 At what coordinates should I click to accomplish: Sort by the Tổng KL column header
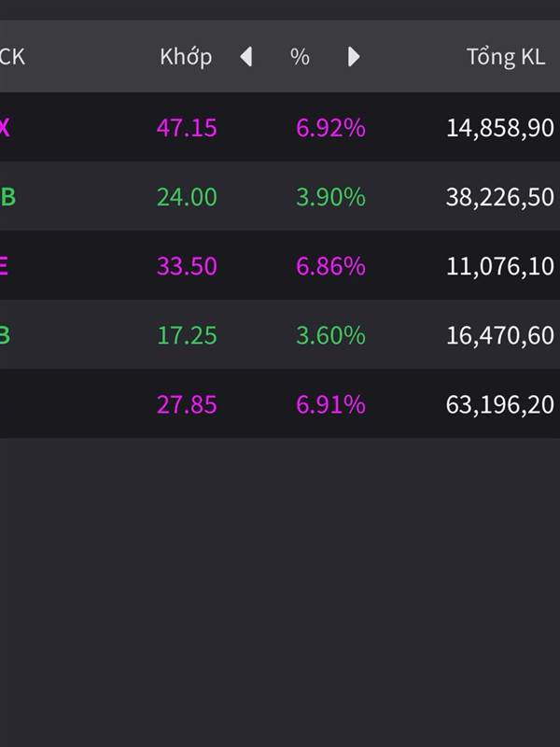[x=505, y=57]
